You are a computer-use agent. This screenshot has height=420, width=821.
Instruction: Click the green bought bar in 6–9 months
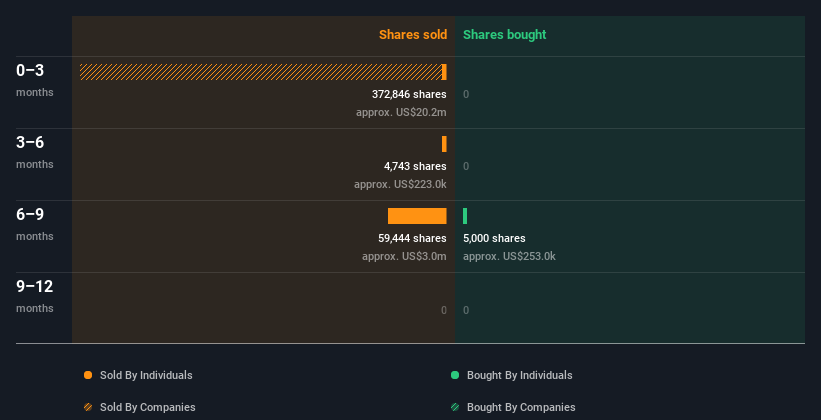(465, 216)
